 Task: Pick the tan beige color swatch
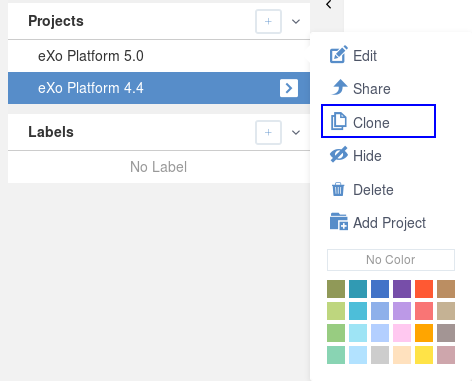click(x=446, y=311)
